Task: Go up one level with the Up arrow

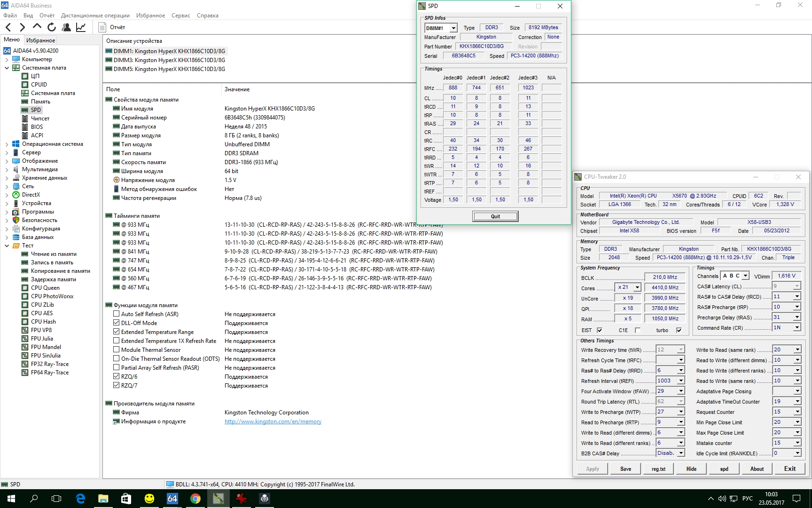Action: (x=37, y=27)
